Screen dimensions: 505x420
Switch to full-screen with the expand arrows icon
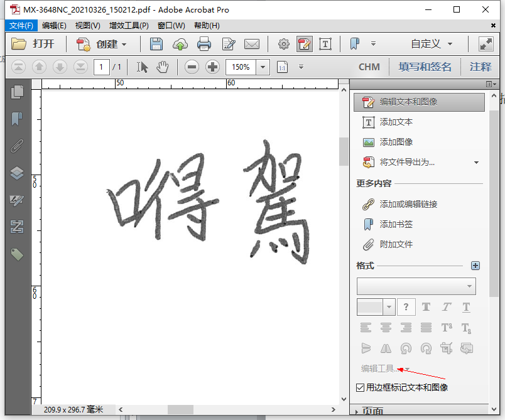[x=486, y=44]
